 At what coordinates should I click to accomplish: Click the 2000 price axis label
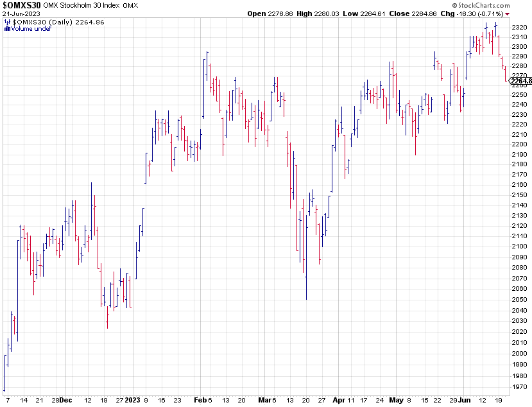pos(519,353)
